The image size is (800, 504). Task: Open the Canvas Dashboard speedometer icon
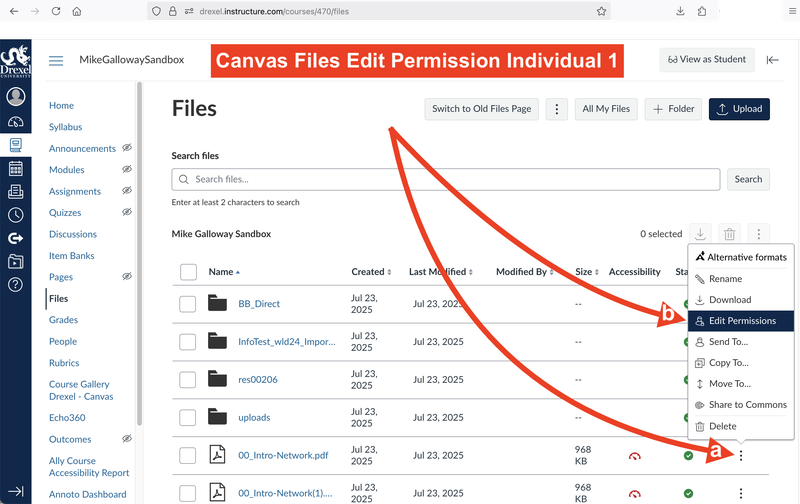click(15, 121)
